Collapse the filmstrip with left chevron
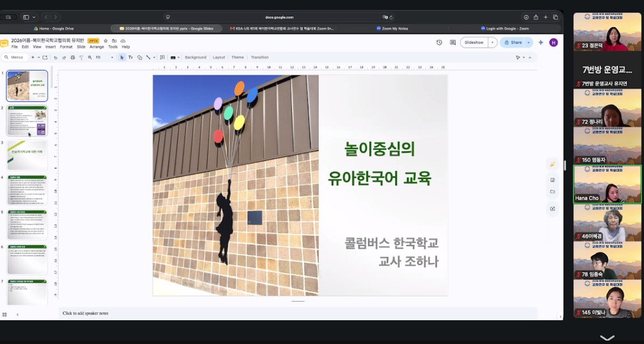 coord(17,315)
